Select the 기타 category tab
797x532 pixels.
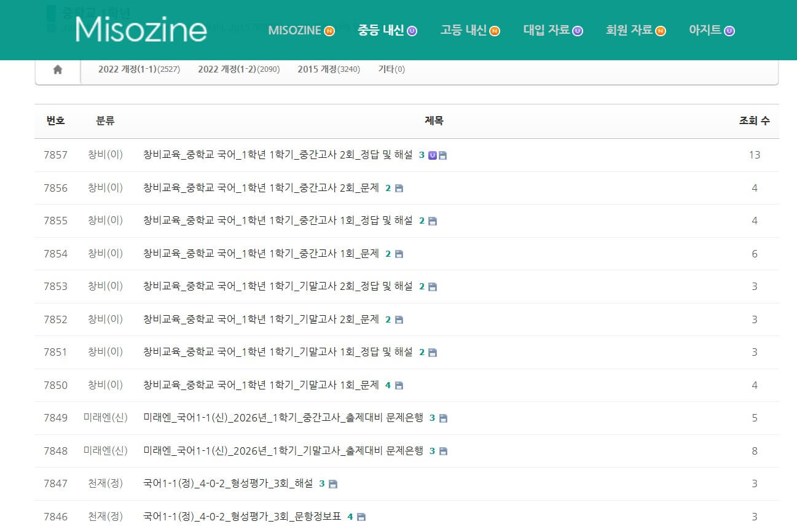[x=391, y=69]
